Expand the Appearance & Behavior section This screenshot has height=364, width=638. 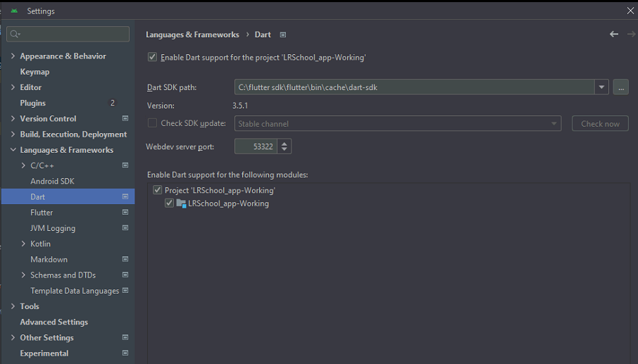(13, 56)
